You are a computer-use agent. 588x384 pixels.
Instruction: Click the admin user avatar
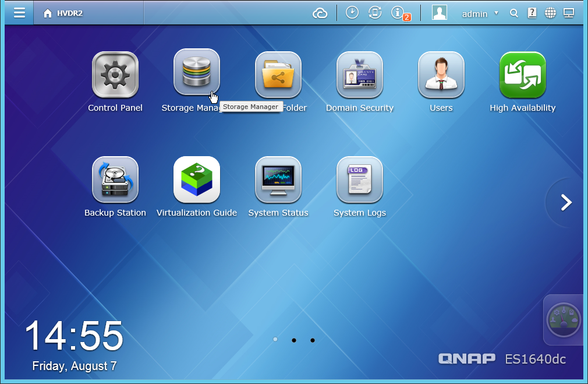coord(439,12)
